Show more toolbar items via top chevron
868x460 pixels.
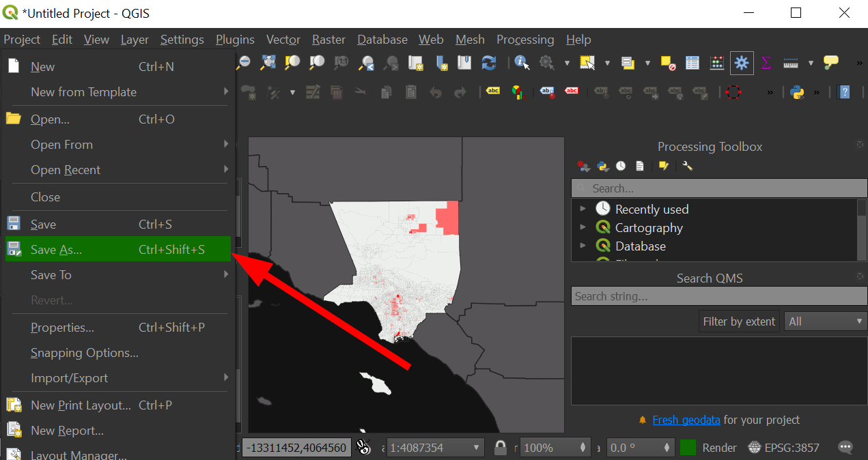tap(858, 63)
